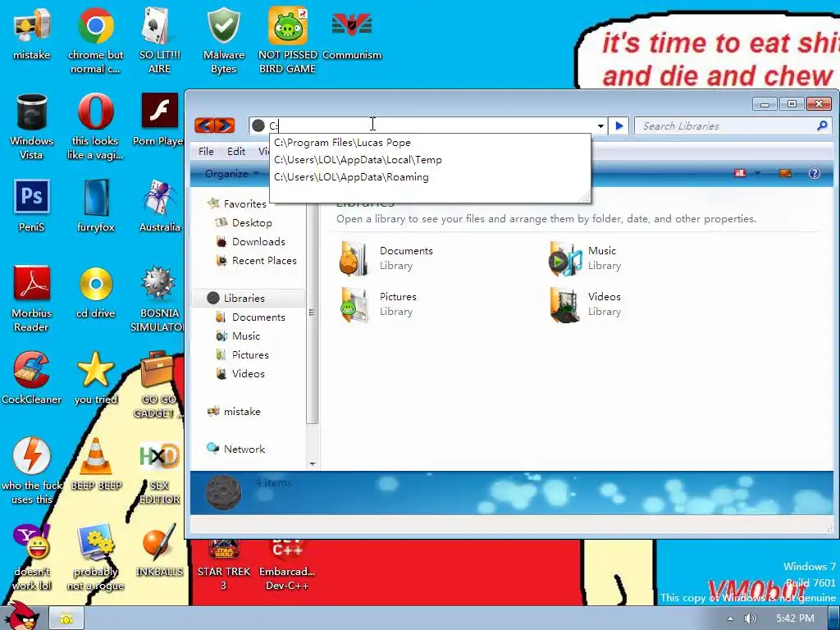The height and width of the screenshot is (630, 840).
Task: Launch the 'who the fuck uses this' icon
Action: pyautogui.click(x=32, y=472)
